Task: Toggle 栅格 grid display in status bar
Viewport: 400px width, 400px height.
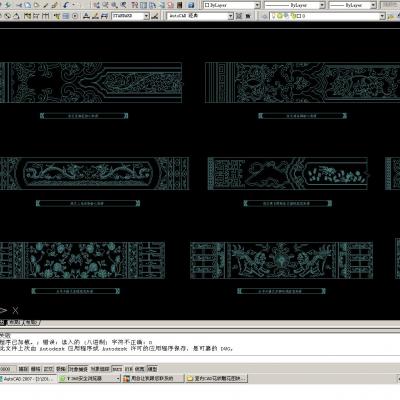Action: tap(35, 369)
